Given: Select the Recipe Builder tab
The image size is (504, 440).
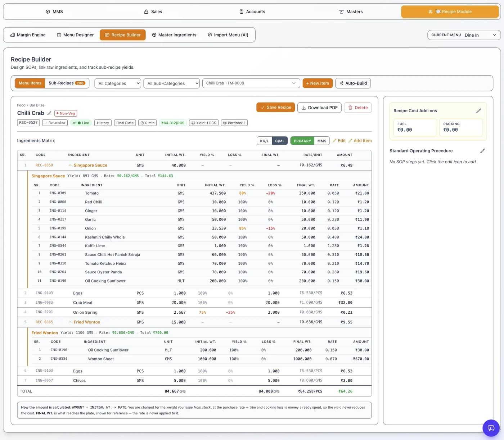Looking at the screenshot, I should tap(123, 35).
